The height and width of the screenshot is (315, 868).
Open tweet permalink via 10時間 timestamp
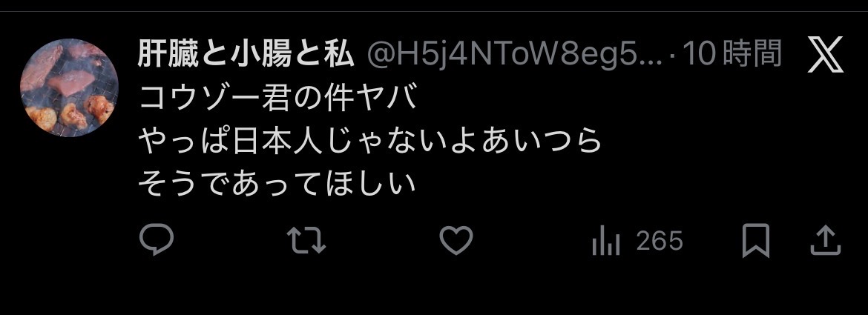coord(732,55)
